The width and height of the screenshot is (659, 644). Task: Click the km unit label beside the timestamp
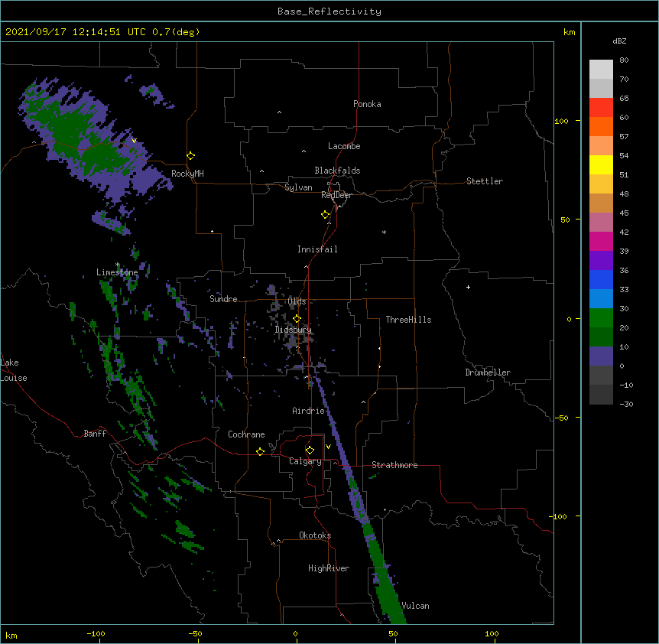[x=569, y=32]
